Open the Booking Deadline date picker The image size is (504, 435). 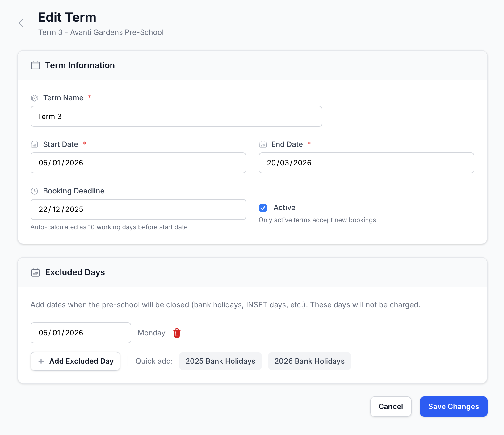138,209
